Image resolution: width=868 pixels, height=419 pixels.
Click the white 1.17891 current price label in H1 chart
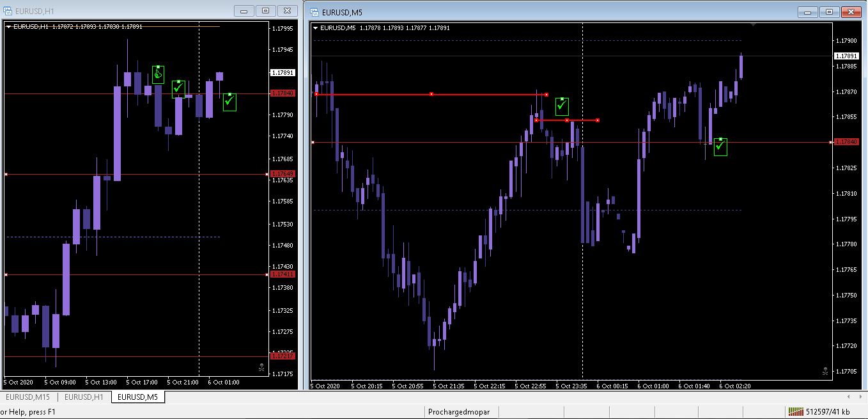(x=283, y=73)
